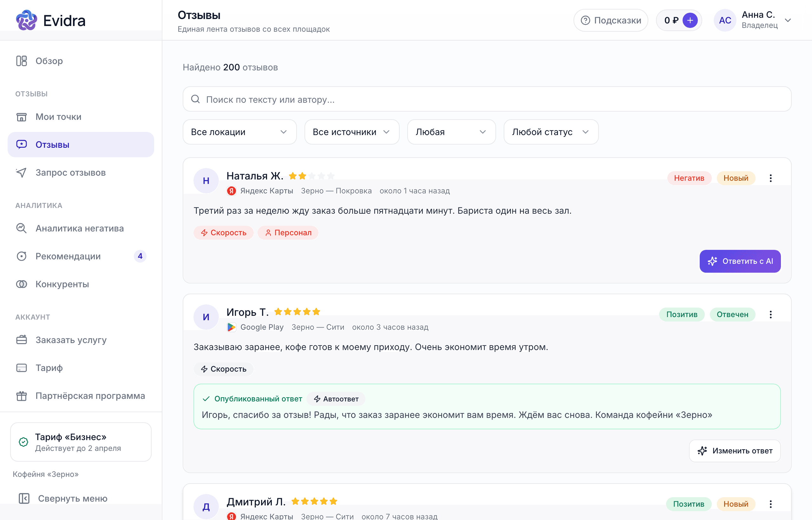Click the red Скорость tag on Наталья's review

tap(223, 233)
